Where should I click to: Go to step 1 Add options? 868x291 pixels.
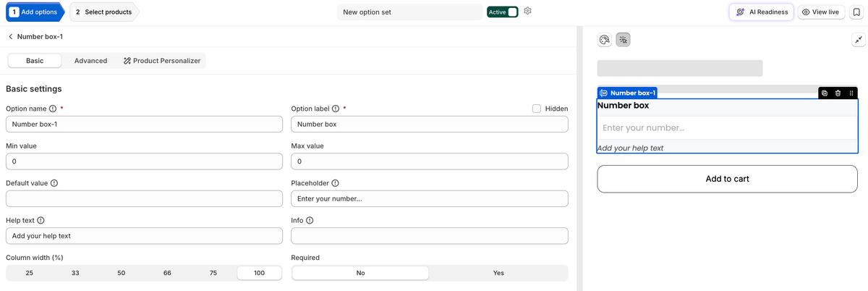(34, 12)
